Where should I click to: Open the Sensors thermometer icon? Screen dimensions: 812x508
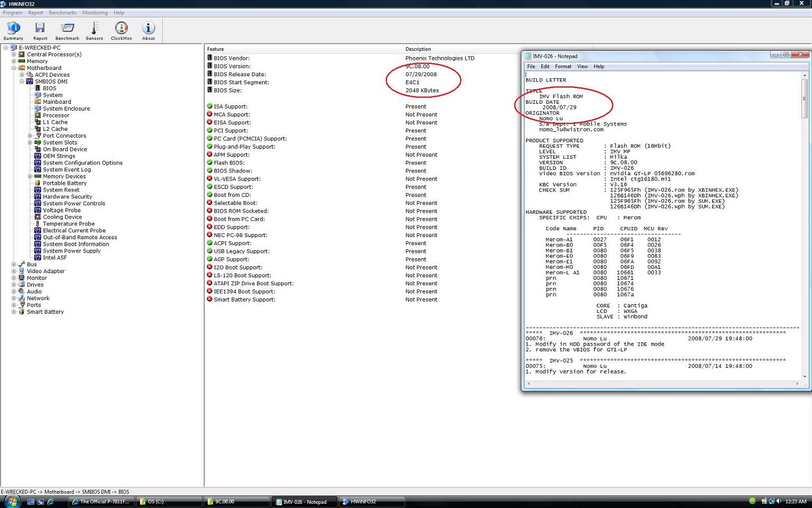coord(94,31)
